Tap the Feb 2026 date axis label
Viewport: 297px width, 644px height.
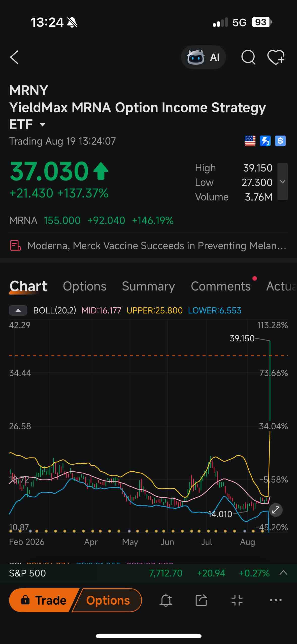point(27,542)
